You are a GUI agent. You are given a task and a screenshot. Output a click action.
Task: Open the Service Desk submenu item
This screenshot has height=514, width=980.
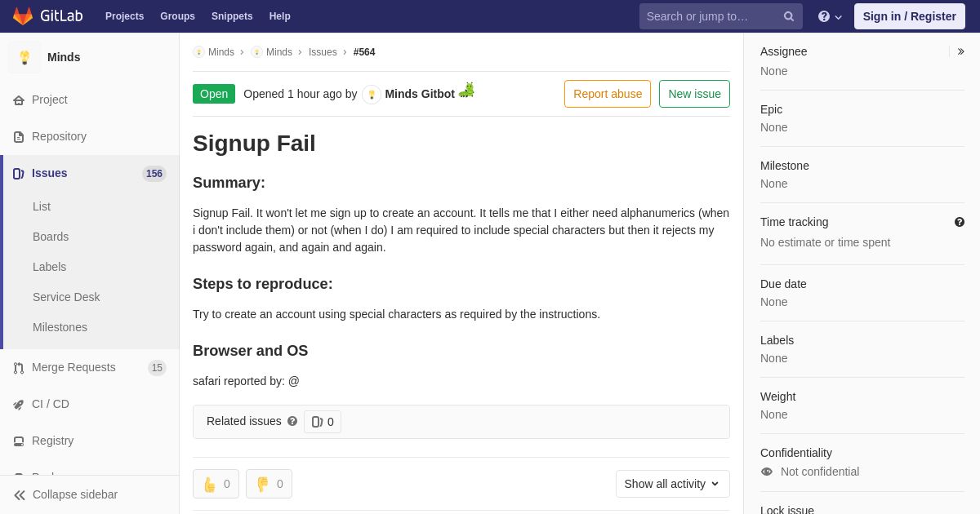click(x=66, y=297)
